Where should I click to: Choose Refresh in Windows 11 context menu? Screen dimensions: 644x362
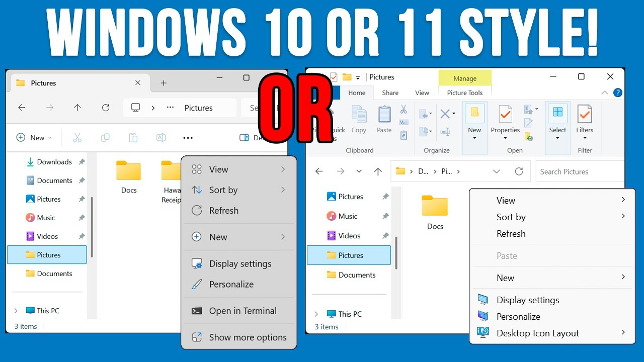click(x=239, y=211)
